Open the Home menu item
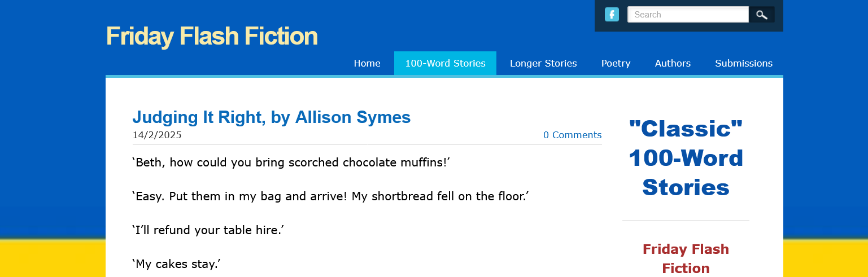 click(x=367, y=63)
